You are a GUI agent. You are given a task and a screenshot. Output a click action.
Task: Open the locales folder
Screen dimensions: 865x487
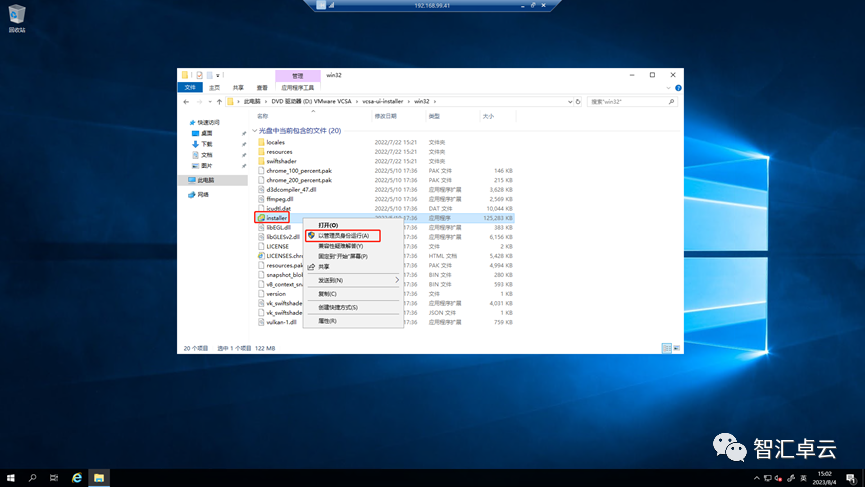coord(275,142)
